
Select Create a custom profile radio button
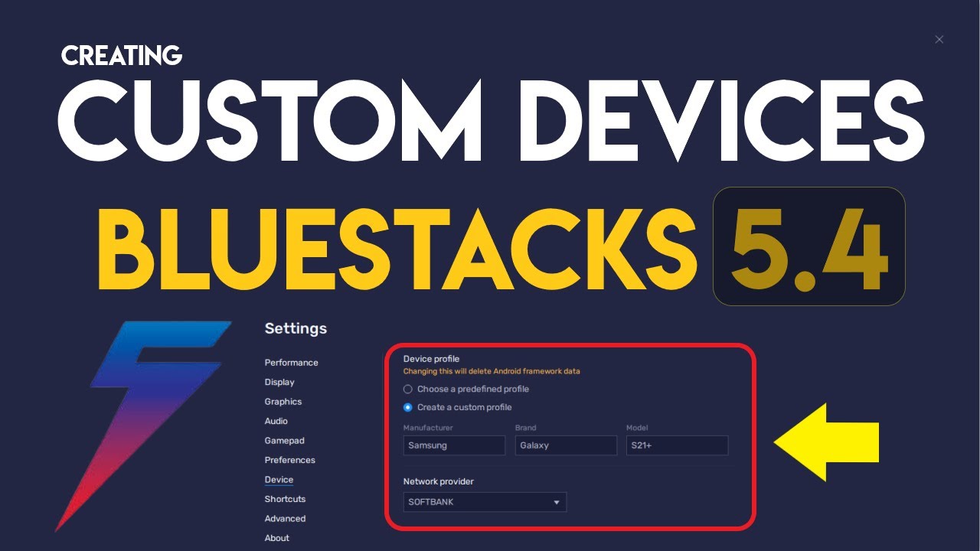[x=408, y=407]
